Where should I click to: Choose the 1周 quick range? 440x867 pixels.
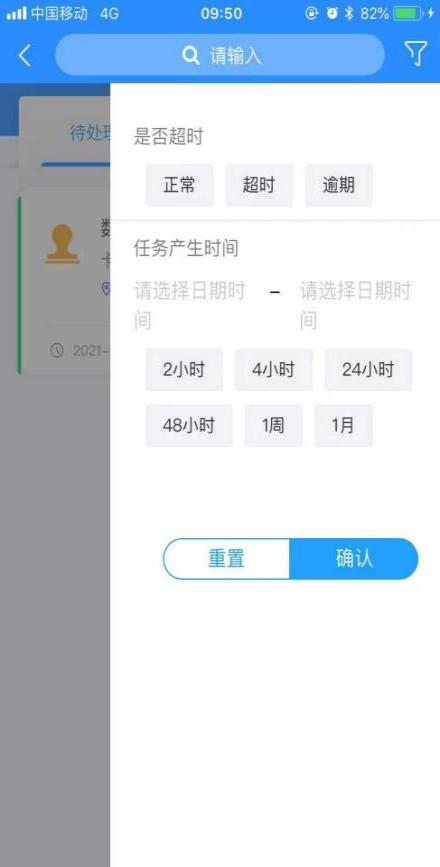[x=274, y=426]
